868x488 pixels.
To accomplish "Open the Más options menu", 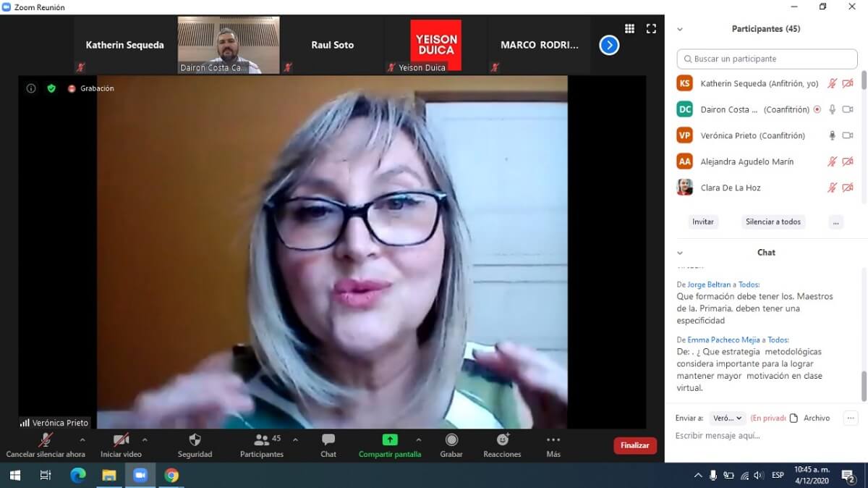I will (553, 440).
